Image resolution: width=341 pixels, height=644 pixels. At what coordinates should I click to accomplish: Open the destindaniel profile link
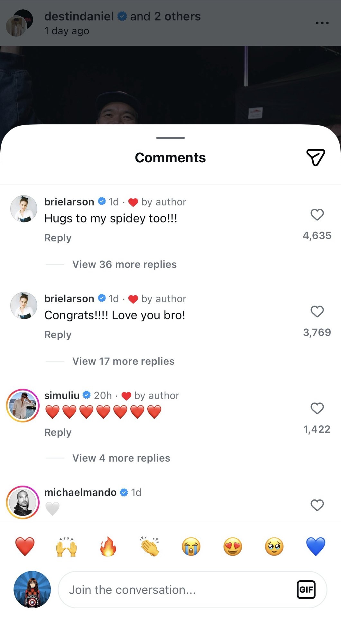79,16
